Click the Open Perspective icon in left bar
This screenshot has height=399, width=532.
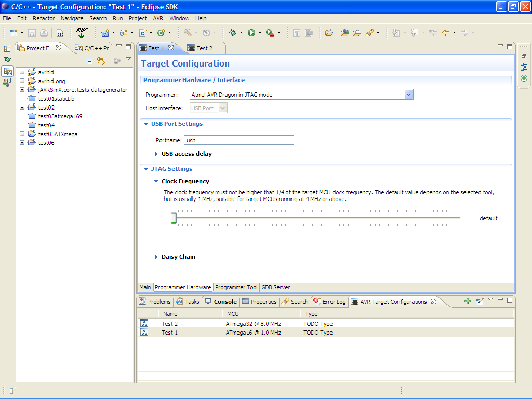click(7, 48)
